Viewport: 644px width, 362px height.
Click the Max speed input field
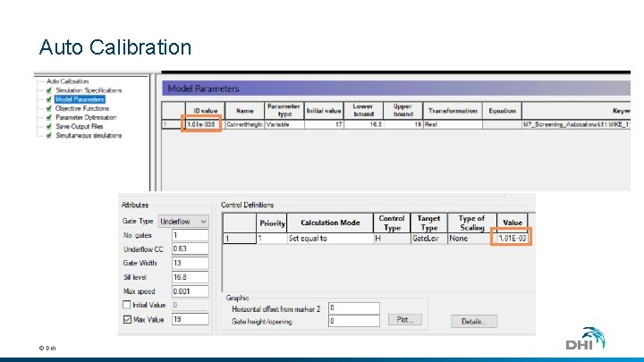pyautogui.click(x=191, y=291)
